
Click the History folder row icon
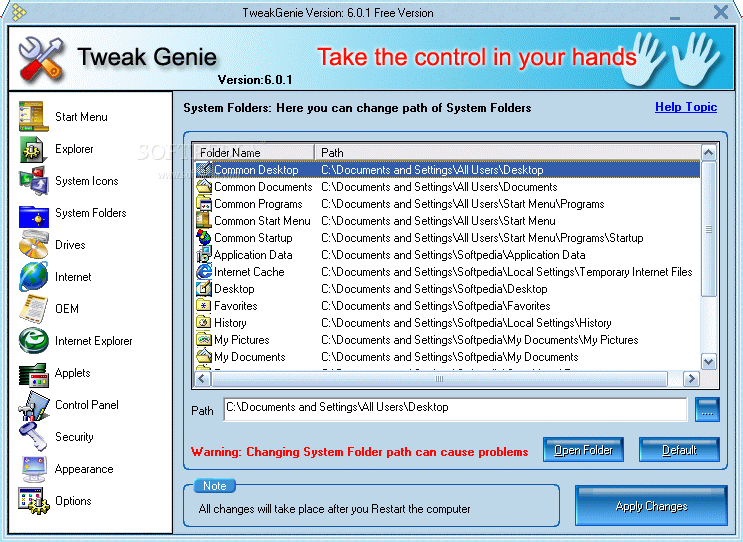[204, 323]
